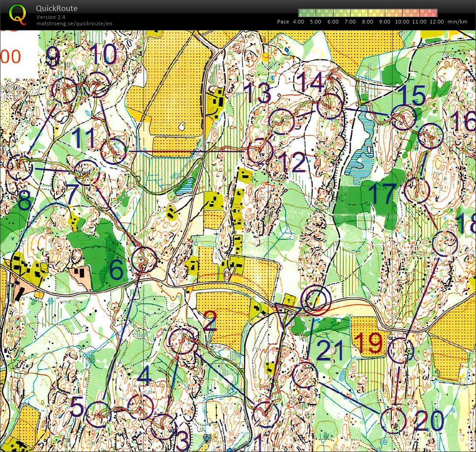Click control circle 4
Viewport: 476px width, 452px height.
pos(140,407)
